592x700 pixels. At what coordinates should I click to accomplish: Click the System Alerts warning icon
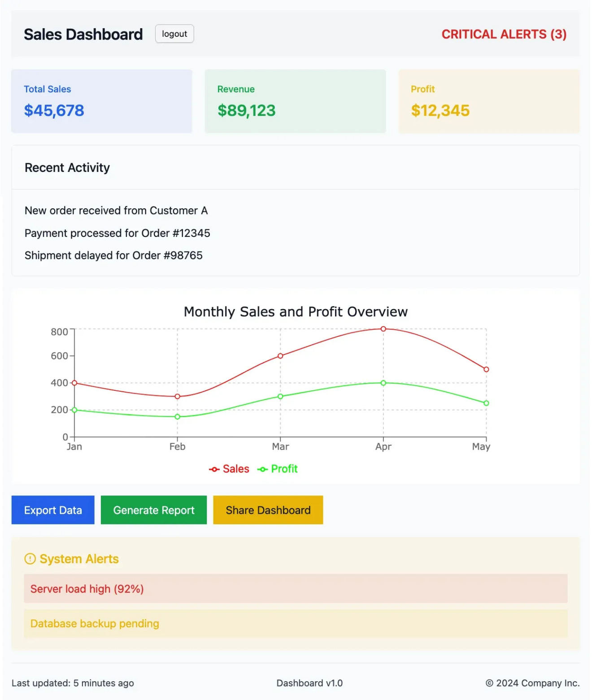point(29,559)
